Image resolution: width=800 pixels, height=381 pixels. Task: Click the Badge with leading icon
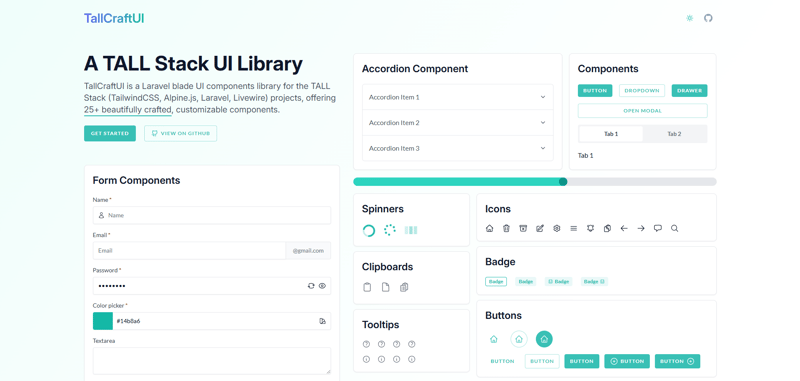click(558, 282)
